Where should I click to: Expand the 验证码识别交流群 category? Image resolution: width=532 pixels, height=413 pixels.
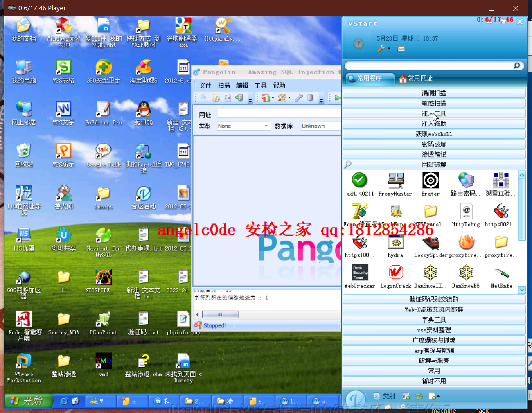434,299
